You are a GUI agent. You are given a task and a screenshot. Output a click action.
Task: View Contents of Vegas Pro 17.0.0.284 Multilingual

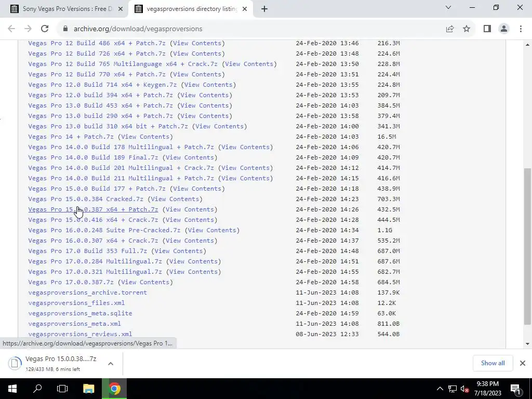193,262
